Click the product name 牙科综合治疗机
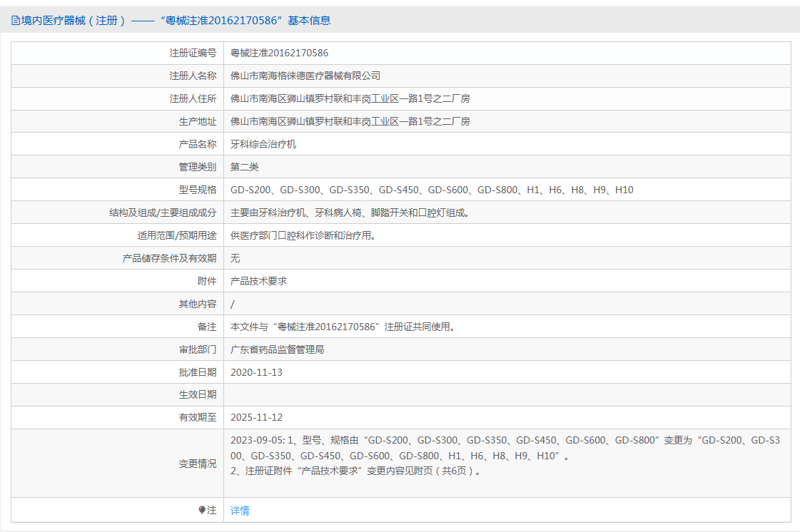 click(263, 144)
